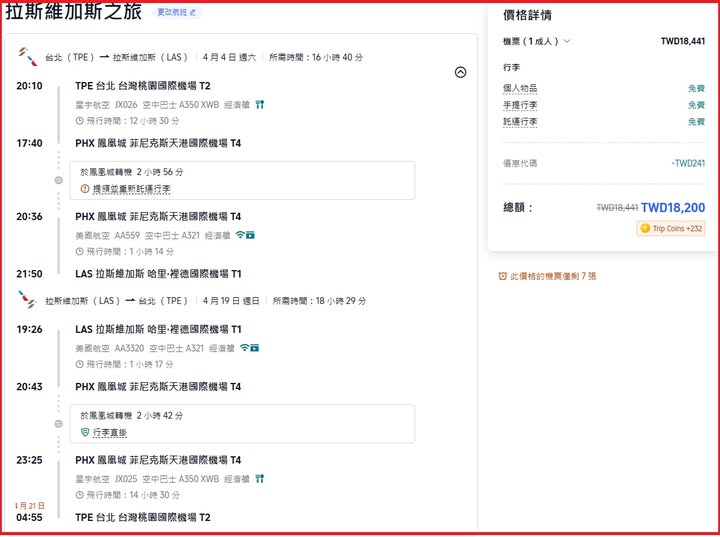Click the Trip Coins +232 badge
This screenshot has width=720, height=537.
tap(671, 229)
